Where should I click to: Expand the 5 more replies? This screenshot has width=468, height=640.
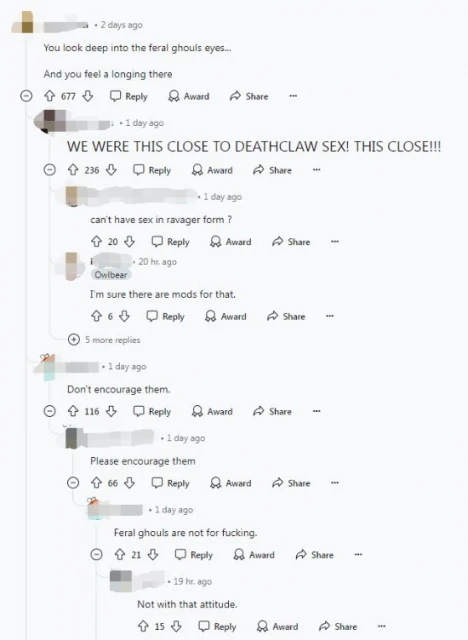point(104,340)
